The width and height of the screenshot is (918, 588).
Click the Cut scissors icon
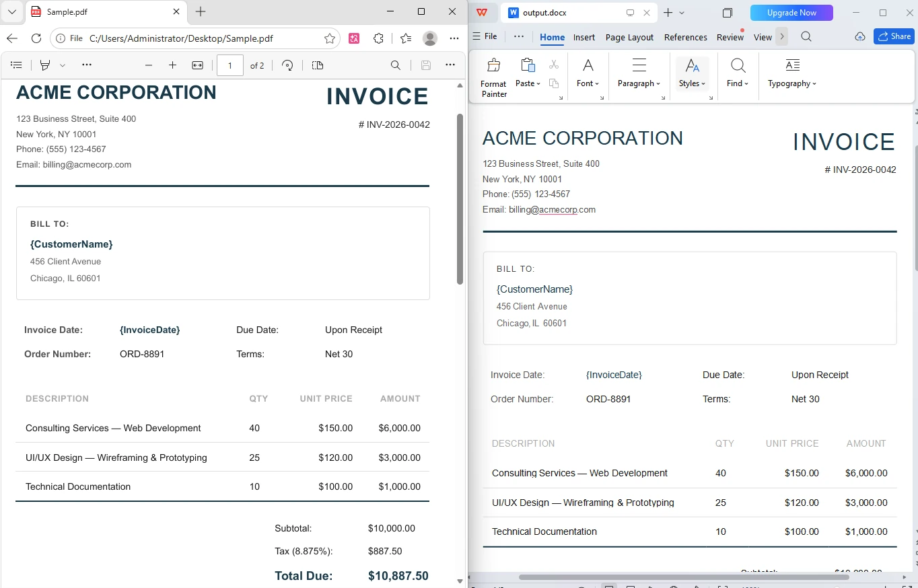[554, 65]
